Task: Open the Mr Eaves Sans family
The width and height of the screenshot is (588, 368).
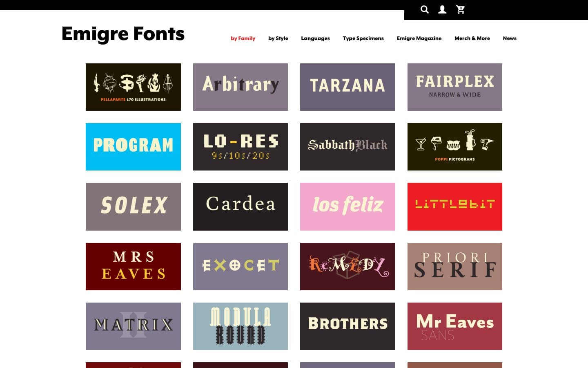Action: click(454, 326)
